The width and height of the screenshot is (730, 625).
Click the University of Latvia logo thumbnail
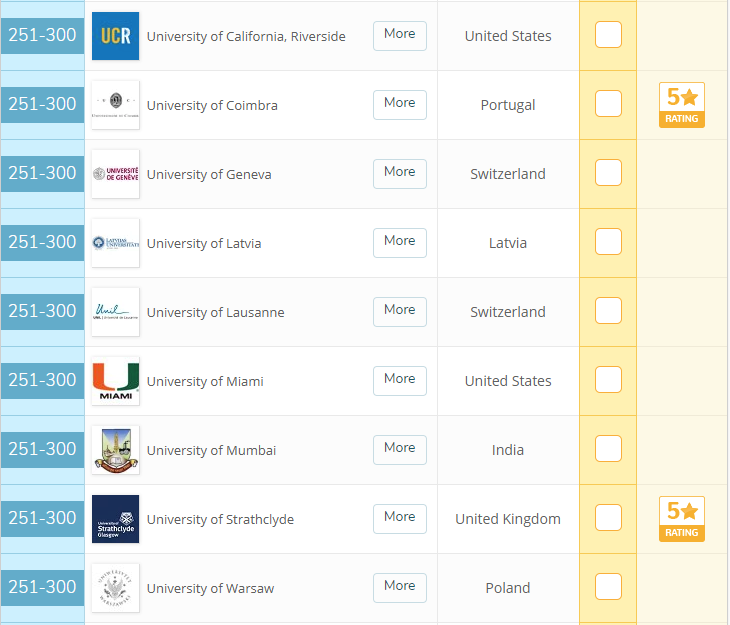(115, 243)
